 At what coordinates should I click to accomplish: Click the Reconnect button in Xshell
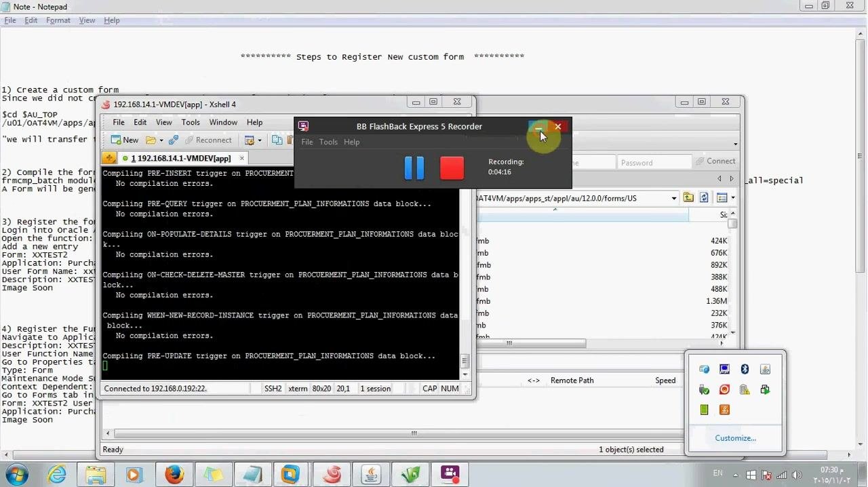click(x=208, y=140)
